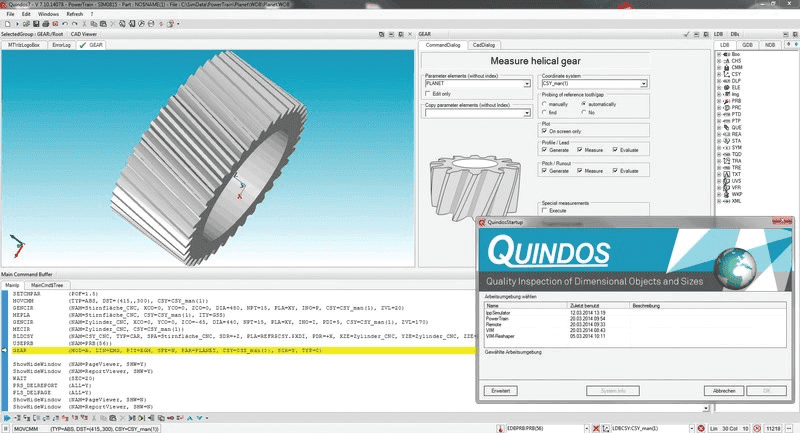
Task: Open the File menu
Action: click(x=10, y=14)
